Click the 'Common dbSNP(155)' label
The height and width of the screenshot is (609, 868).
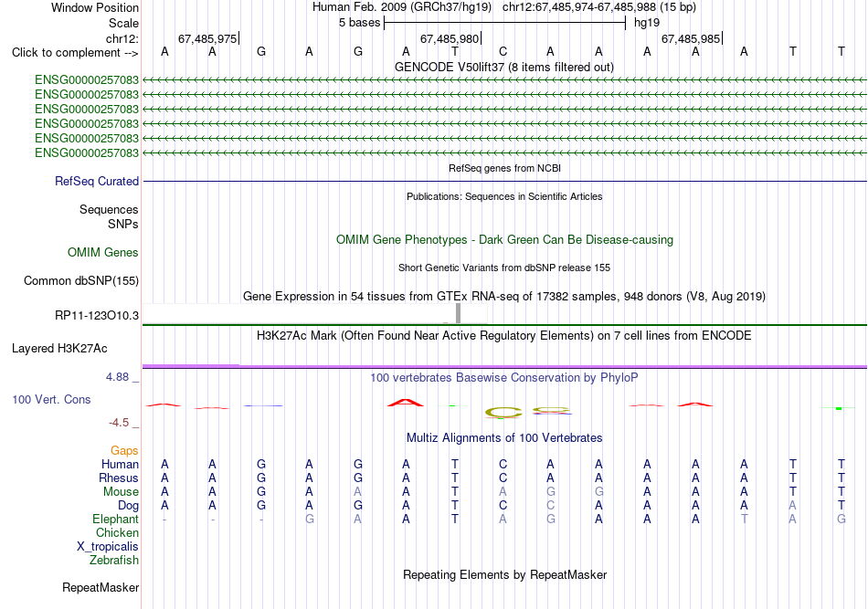point(80,281)
